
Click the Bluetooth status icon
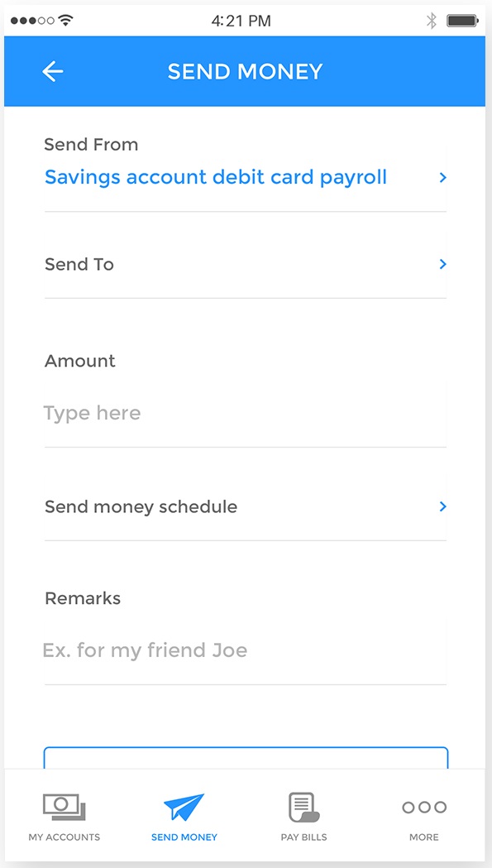pos(431,21)
